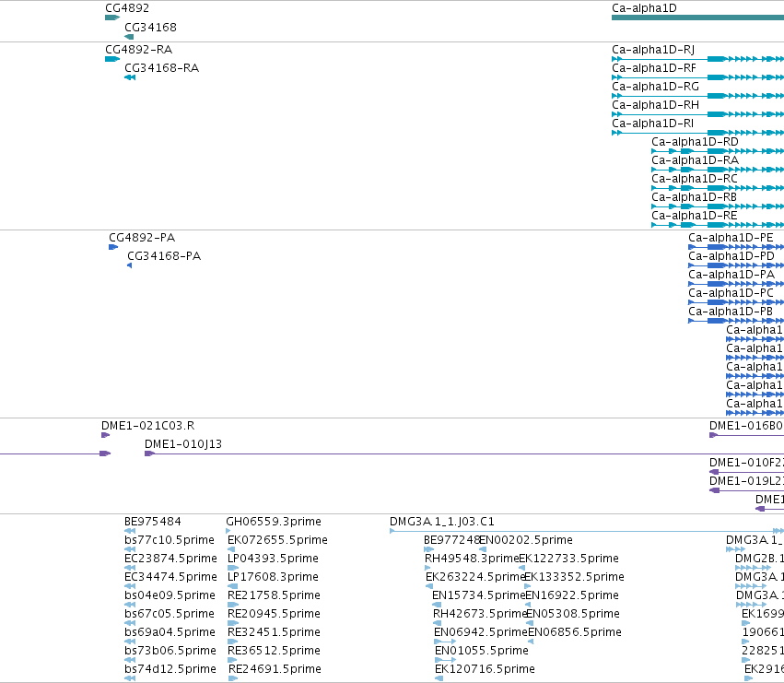The width and height of the screenshot is (784, 683).
Task: Select transcript Ca-alpha1D-RG
Action: (x=656, y=87)
